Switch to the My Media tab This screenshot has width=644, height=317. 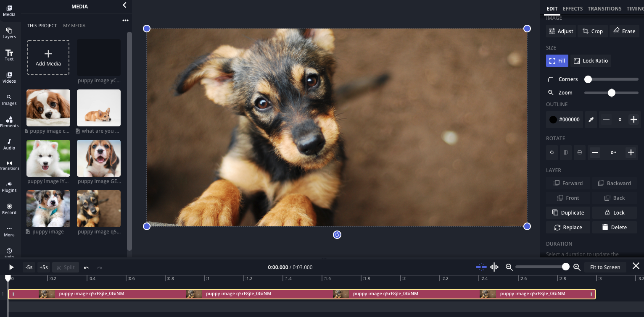(x=74, y=26)
